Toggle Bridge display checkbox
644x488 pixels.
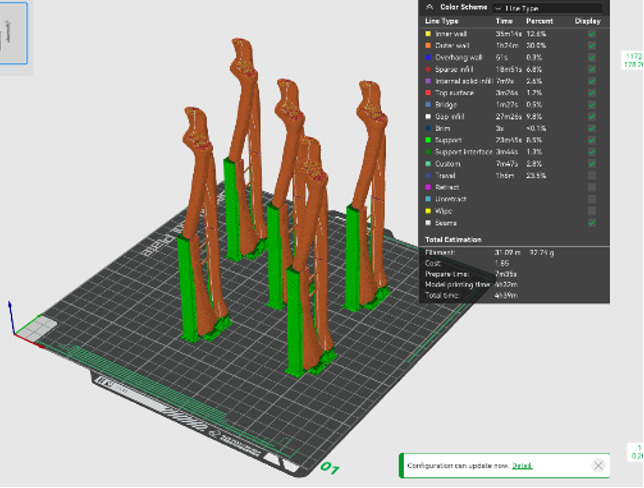point(592,105)
